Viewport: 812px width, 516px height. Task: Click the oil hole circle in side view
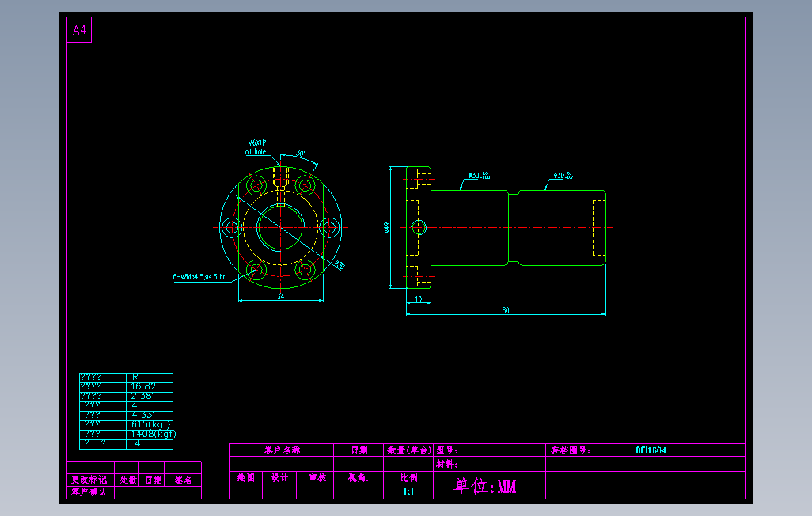click(419, 227)
